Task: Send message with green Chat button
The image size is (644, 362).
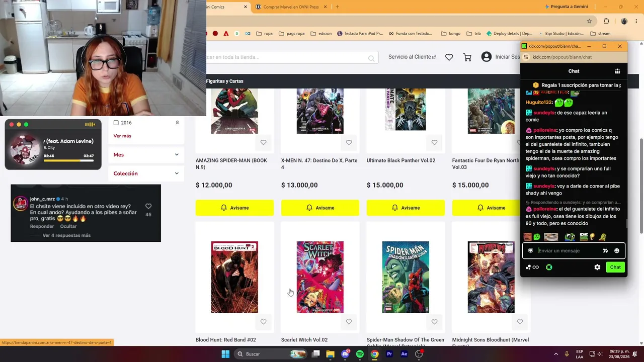Action: pos(615,267)
